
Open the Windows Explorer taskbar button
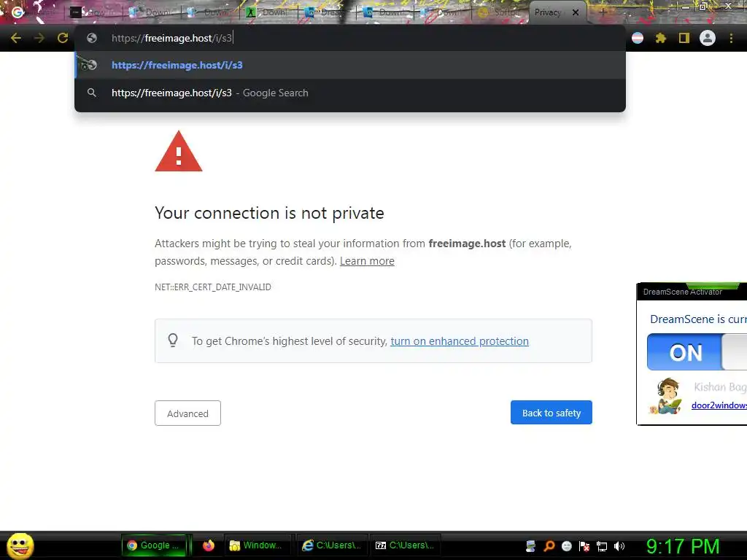(258, 545)
